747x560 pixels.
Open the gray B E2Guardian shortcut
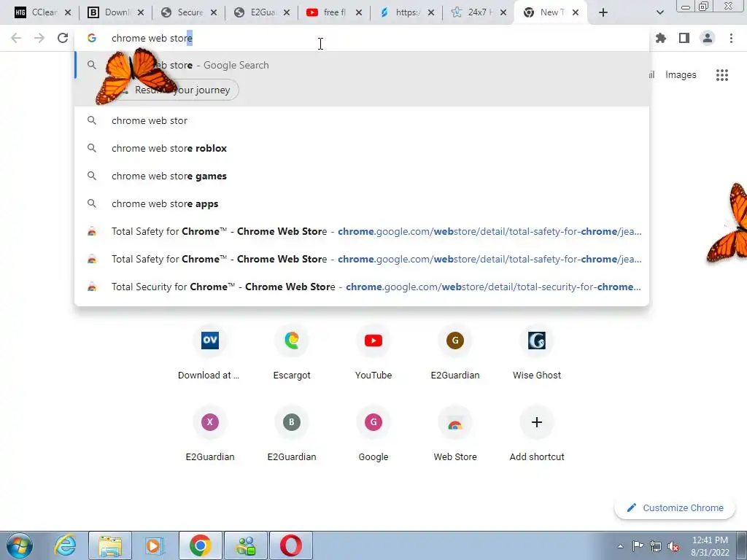[292, 435]
